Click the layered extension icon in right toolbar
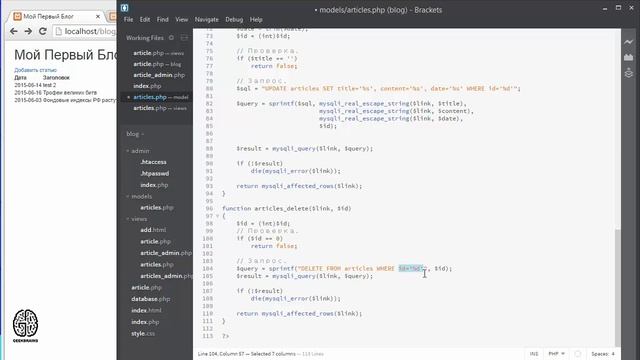640x360 pixels. point(629,73)
